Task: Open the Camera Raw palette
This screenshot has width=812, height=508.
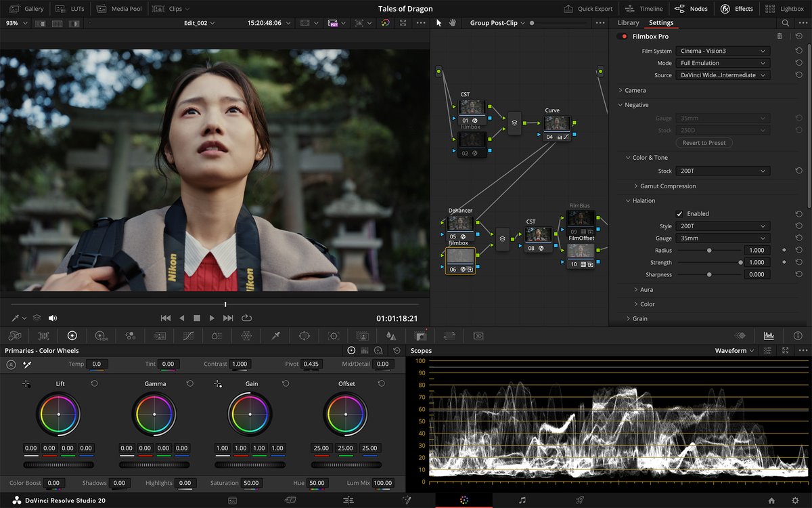Action: coord(14,335)
